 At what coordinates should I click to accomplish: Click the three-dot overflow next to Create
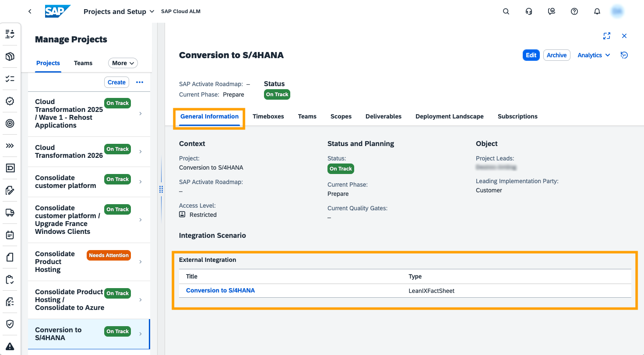[140, 82]
